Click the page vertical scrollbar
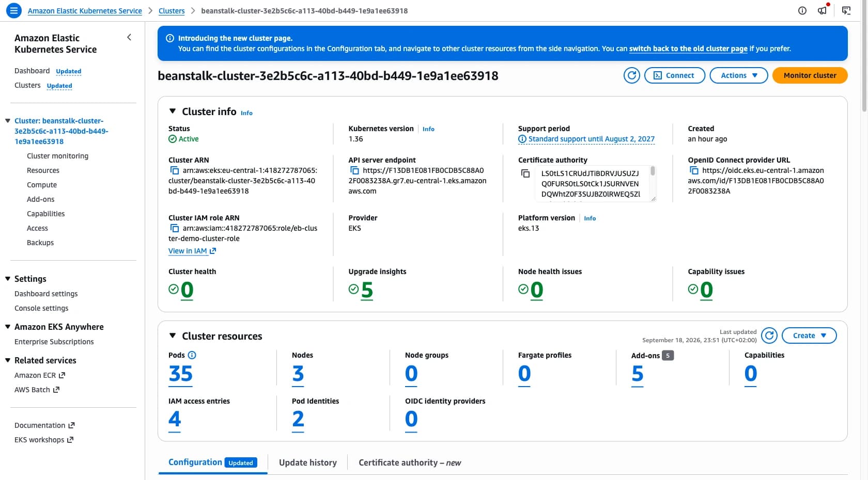The width and height of the screenshot is (868, 480). pos(864,57)
